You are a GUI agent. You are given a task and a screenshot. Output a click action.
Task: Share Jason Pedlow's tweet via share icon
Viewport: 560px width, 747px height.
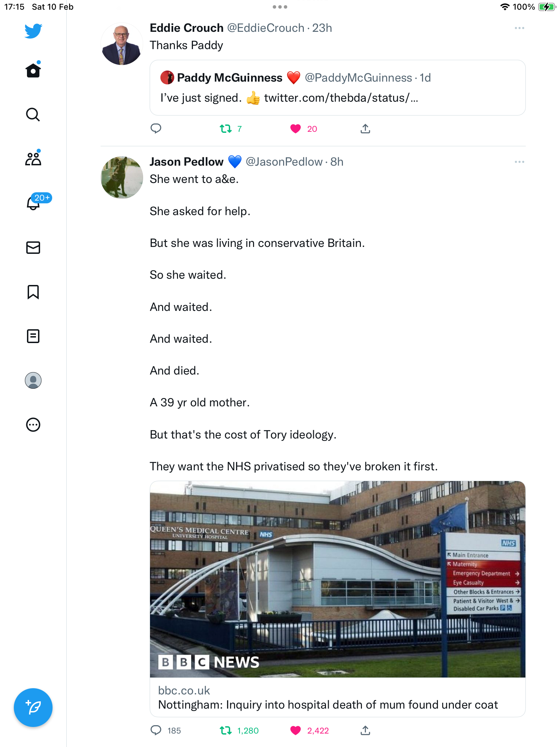point(365,730)
